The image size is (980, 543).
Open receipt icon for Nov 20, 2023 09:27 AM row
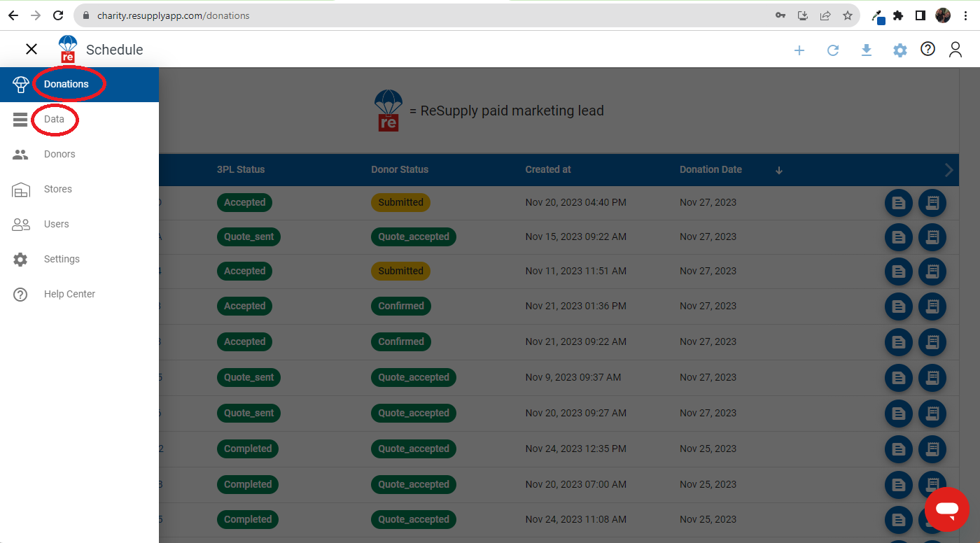click(932, 414)
